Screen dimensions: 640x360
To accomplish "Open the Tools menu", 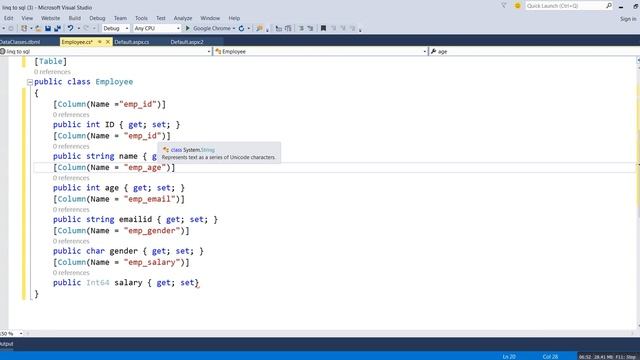I will click(x=141, y=18).
